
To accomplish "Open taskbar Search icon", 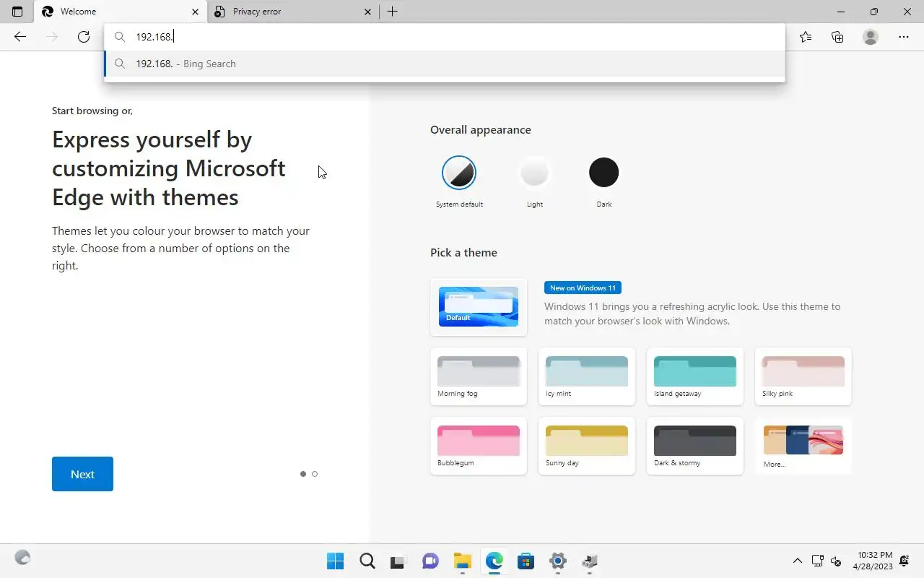I will 367,561.
